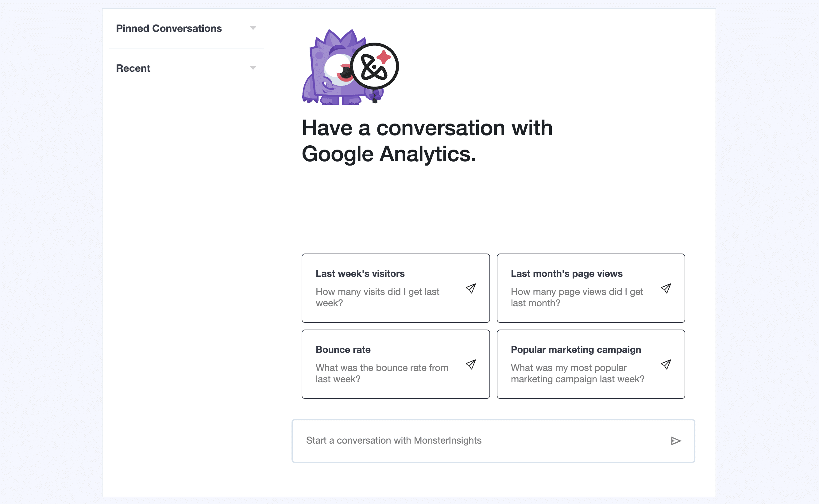Select "What was my most popular" question text
This screenshot has width=819, height=504.
coord(569,368)
